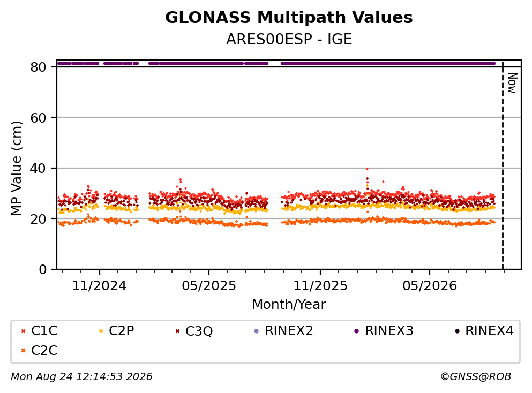Click the 11/2024 x-axis tick label
This screenshot has height=393, width=532.
pos(99,286)
